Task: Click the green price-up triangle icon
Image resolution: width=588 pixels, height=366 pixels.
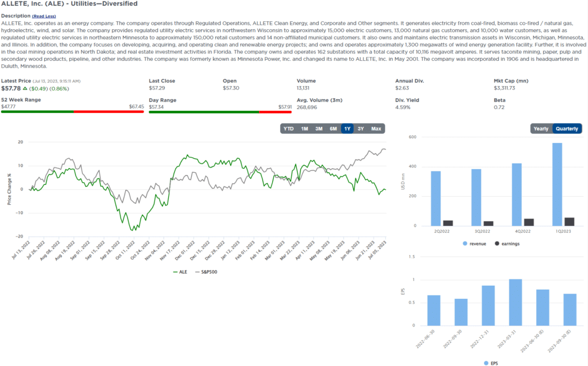Action: [25, 89]
